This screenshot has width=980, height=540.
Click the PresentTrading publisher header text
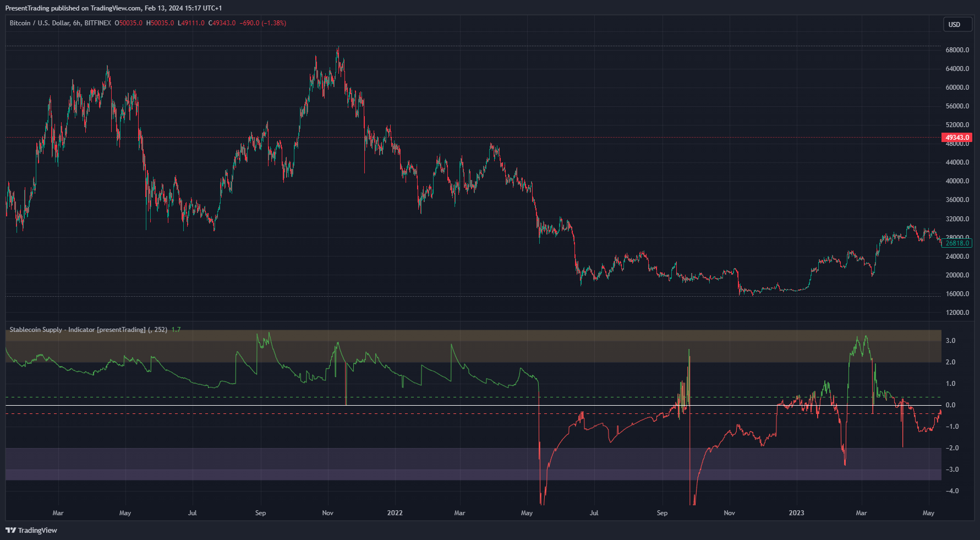point(113,8)
